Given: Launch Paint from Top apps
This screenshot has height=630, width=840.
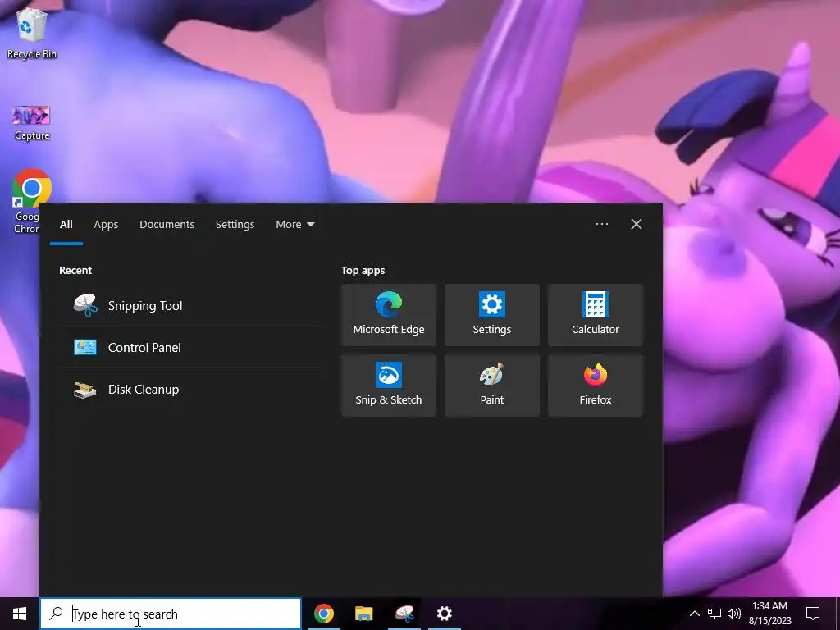Looking at the screenshot, I should [492, 386].
